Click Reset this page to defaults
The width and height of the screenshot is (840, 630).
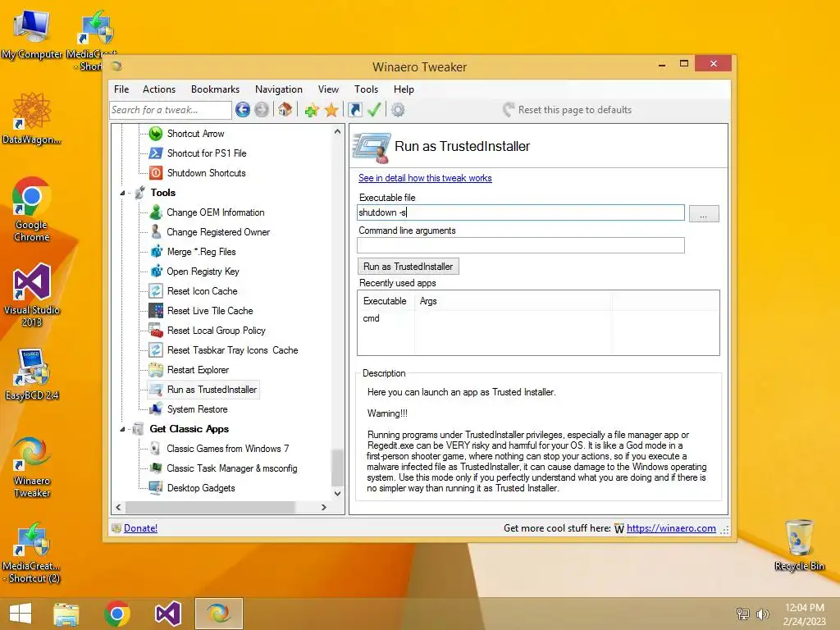[568, 110]
